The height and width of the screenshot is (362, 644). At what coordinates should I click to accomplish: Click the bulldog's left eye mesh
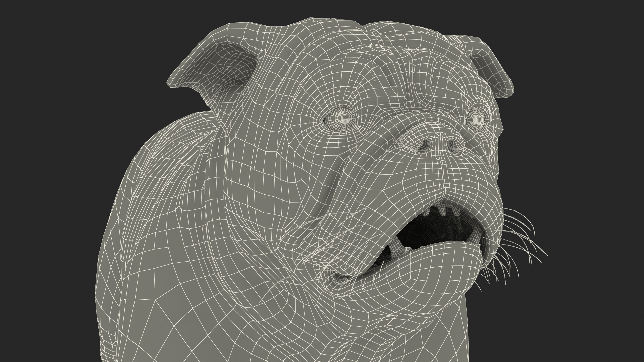pos(343,118)
